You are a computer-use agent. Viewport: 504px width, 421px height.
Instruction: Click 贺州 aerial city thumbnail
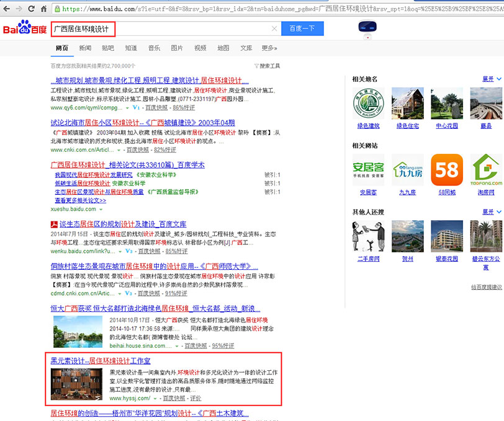point(408,236)
